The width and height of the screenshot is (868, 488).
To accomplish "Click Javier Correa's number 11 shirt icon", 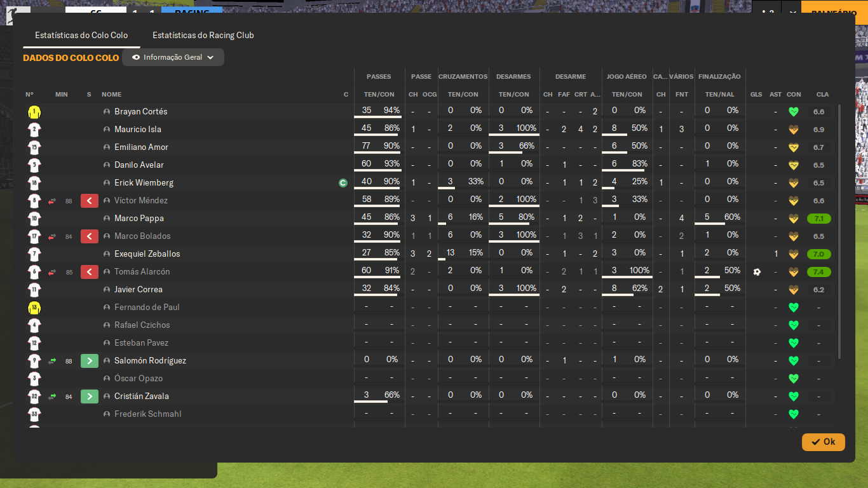I will coord(34,290).
